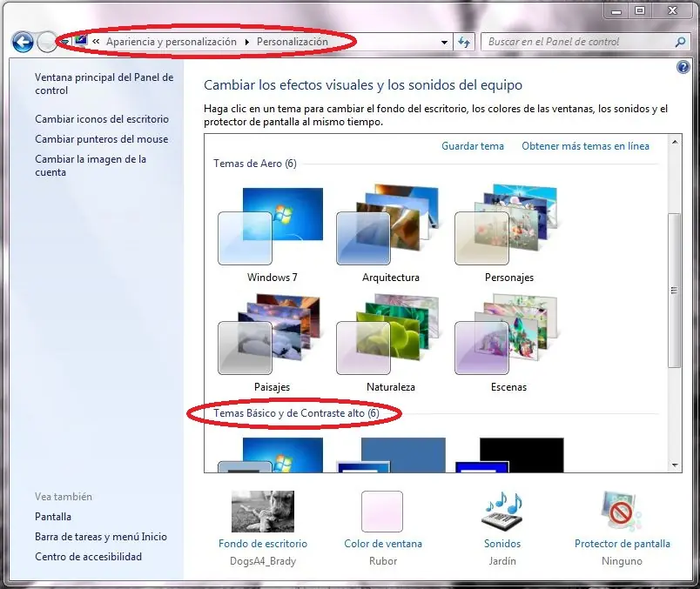Image resolution: width=700 pixels, height=589 pixels.
Task: Open the Protector de pantalla icon
Action: 622,512
